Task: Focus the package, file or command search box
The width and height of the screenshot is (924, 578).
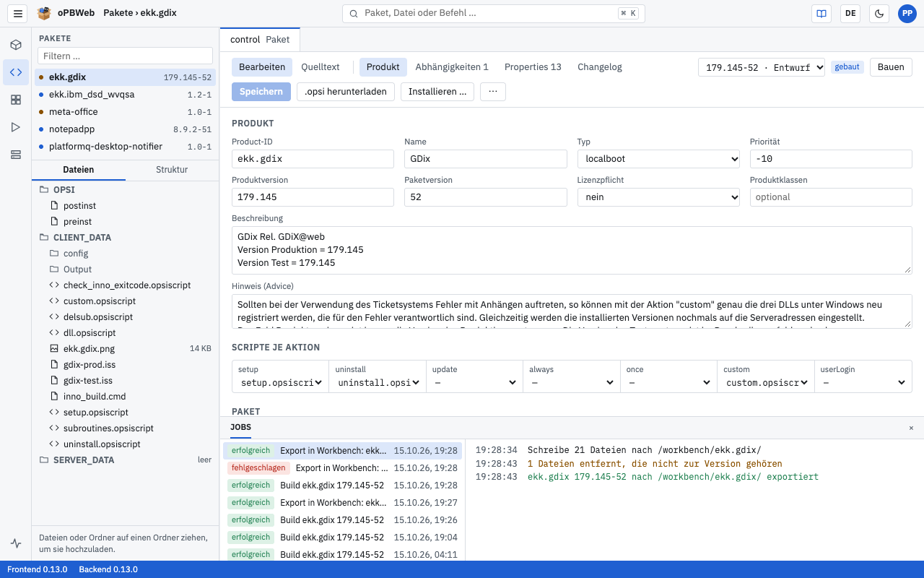Action: coord(494,13)
